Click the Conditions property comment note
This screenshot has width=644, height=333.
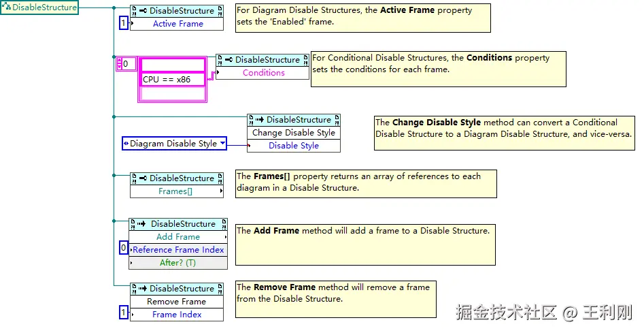[439, 69]
